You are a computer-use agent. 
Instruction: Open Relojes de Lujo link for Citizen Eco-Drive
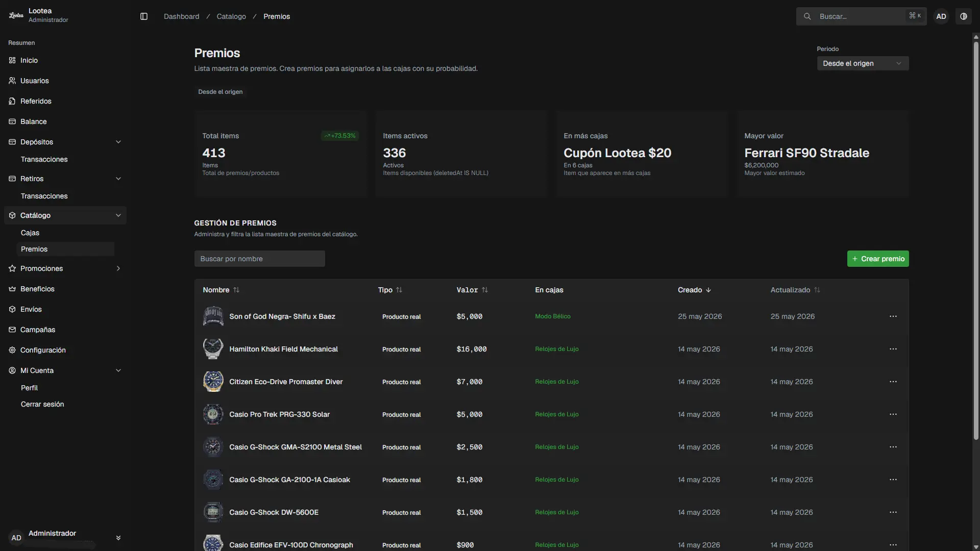tap(557, 382)
